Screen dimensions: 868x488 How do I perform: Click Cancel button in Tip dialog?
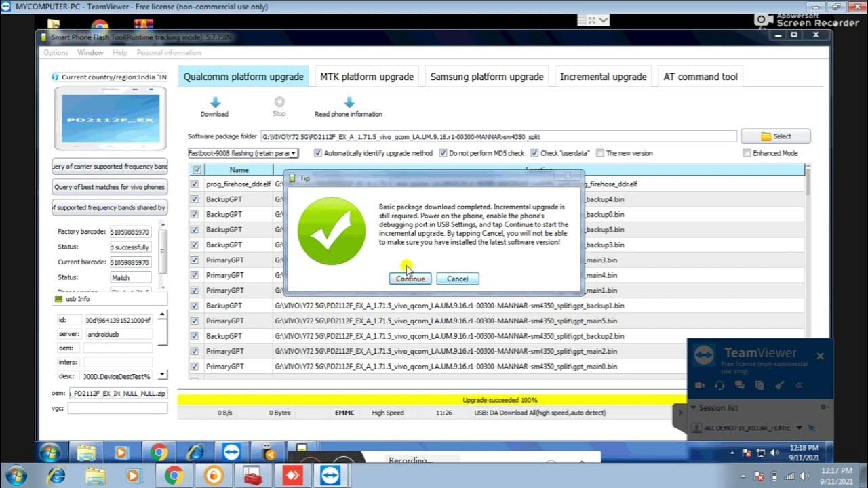[x=457, y=279]
